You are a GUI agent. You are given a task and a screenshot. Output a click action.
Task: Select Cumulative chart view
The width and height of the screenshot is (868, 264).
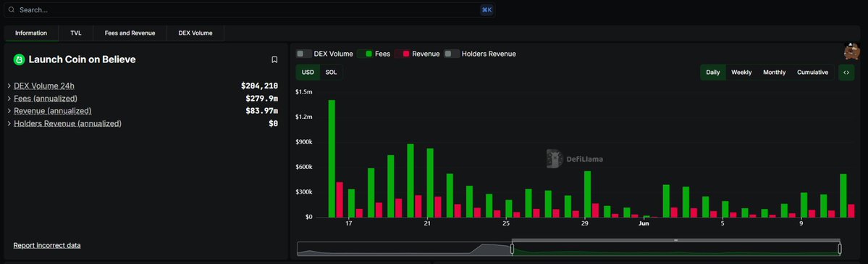pyautogui.click(x=813, y=73)
